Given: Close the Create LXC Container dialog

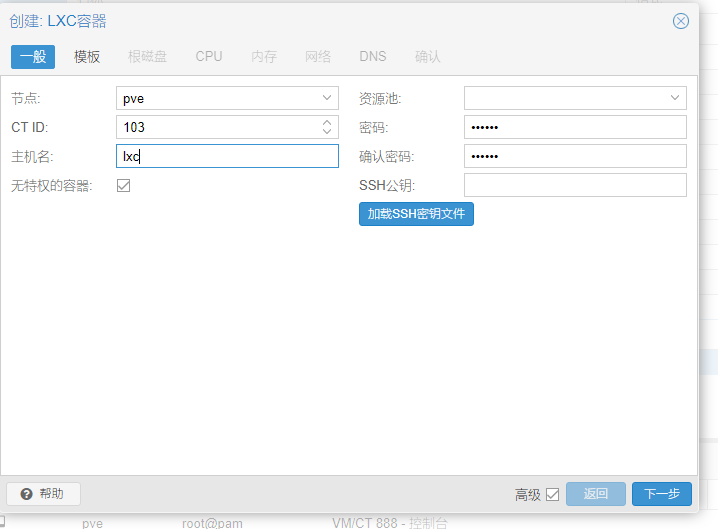Looking at the screenshot, I should tap(681, 21).
